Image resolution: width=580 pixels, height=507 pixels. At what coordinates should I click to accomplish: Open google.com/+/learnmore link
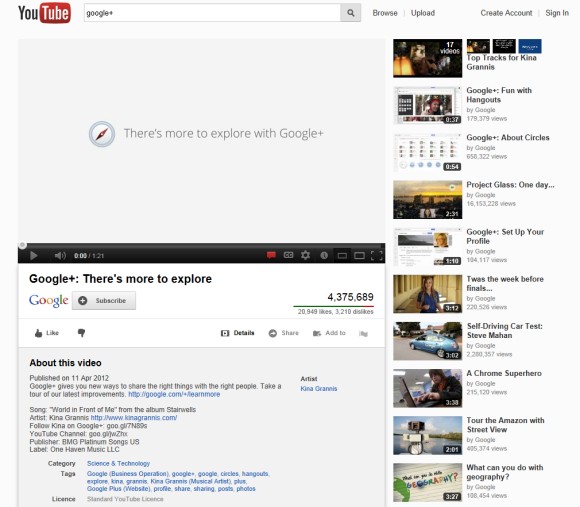174,394
